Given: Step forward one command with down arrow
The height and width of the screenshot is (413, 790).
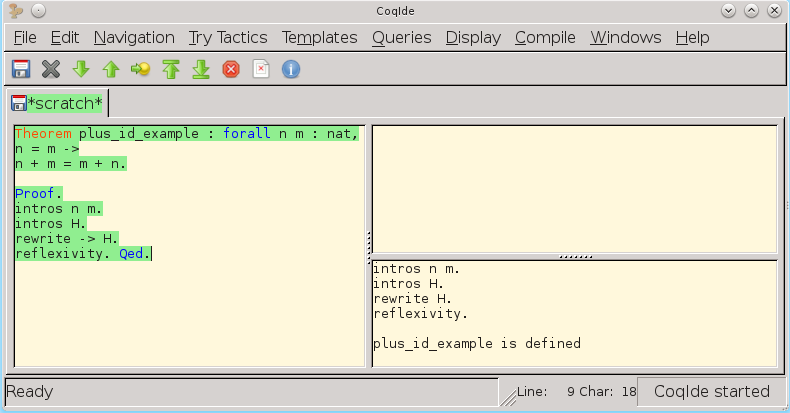Looking at the screenshot, I should tap(81, 69).
